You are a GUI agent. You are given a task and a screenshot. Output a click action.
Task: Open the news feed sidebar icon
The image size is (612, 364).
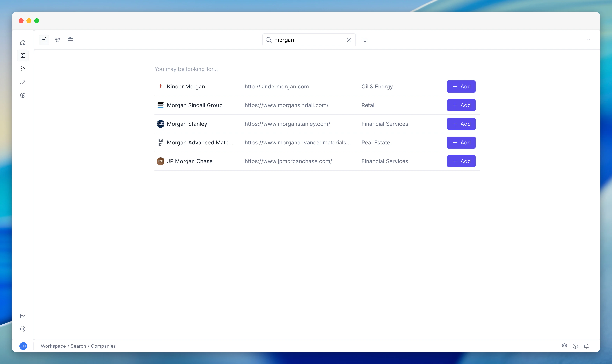tap(23, 69)
